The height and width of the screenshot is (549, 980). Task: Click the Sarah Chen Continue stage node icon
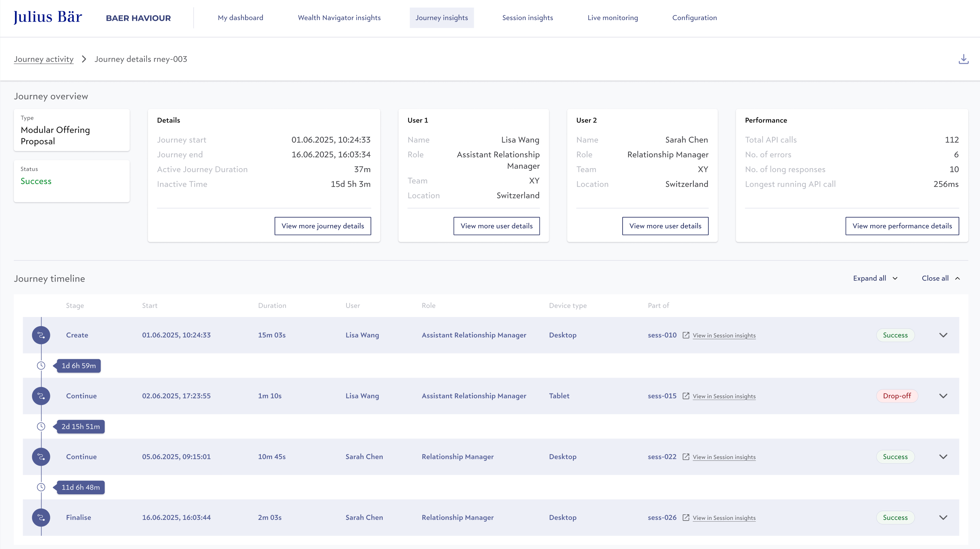(41, 457)
